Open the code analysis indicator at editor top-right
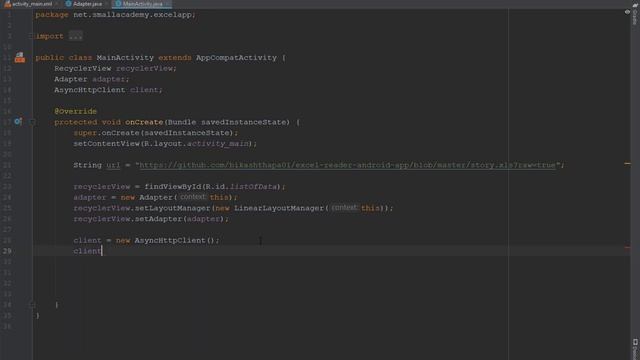 click(x=627, y=12)
